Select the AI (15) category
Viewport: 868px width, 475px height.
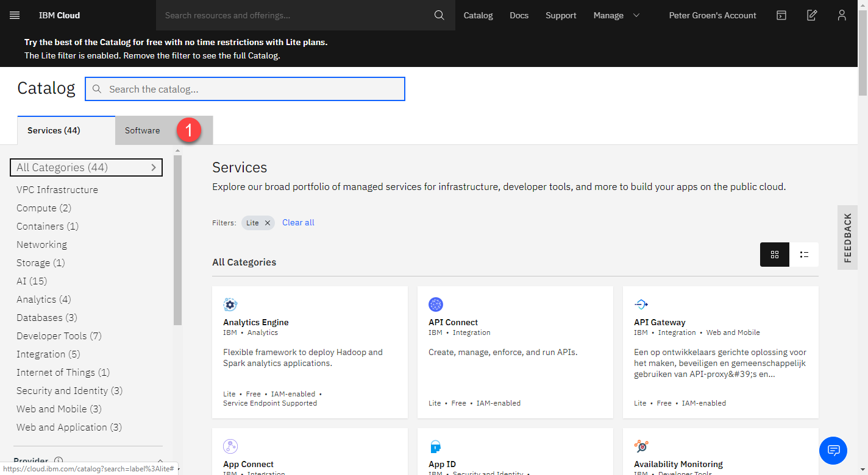(x=32, y=281)
